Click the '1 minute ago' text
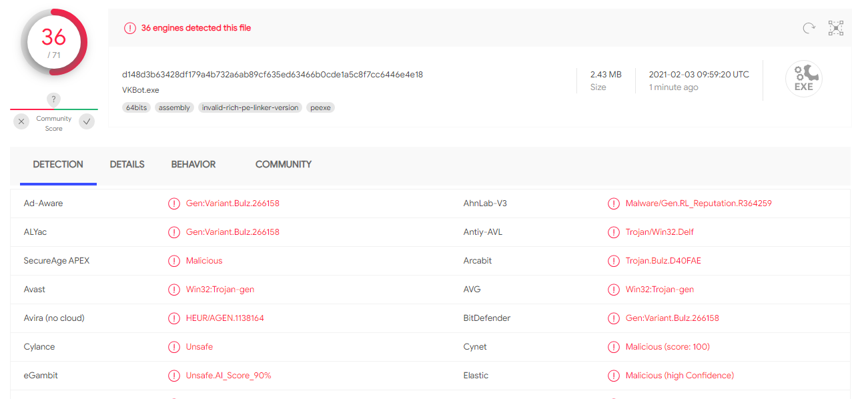The image size is (868, 399). click(674, 87)
